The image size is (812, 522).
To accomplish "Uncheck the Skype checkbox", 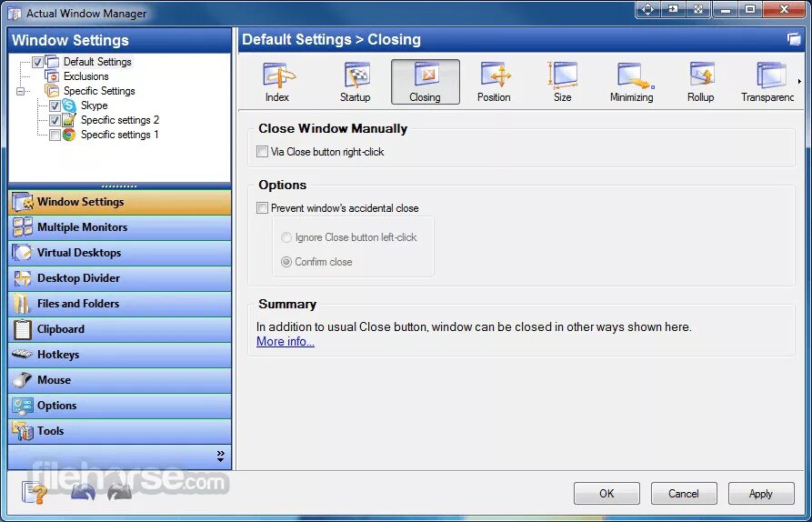I will [55, 105].
